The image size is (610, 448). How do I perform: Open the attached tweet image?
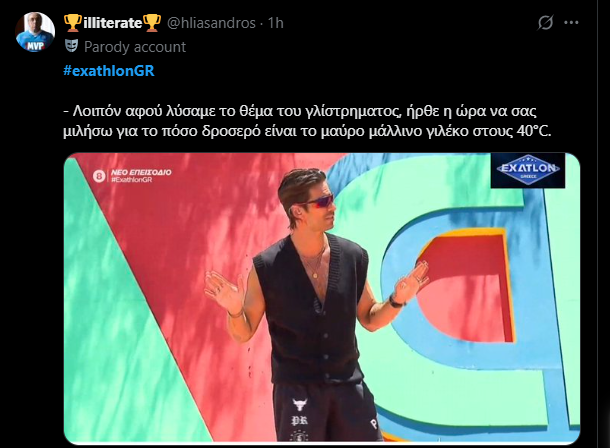click(322, 298)
